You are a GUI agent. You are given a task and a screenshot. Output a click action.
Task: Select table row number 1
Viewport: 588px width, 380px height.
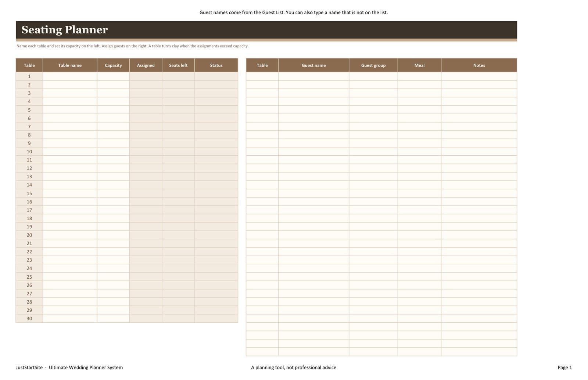(x=29, y=76)
